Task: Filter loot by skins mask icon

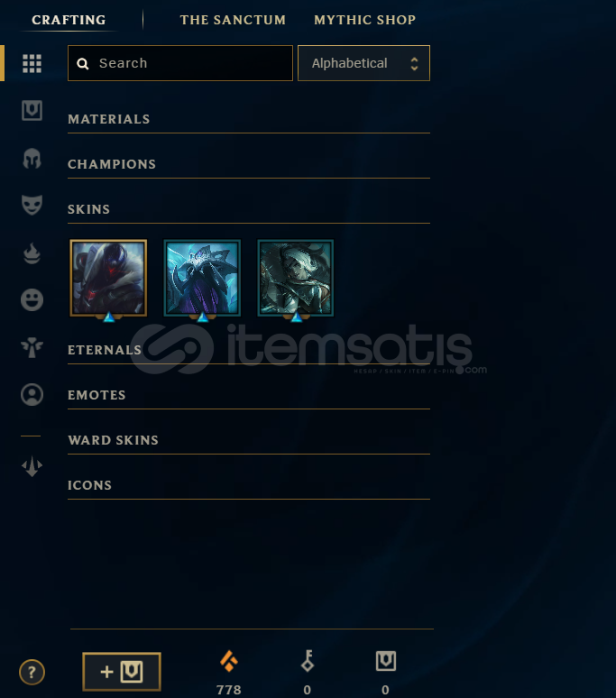Action: [32, 205]
